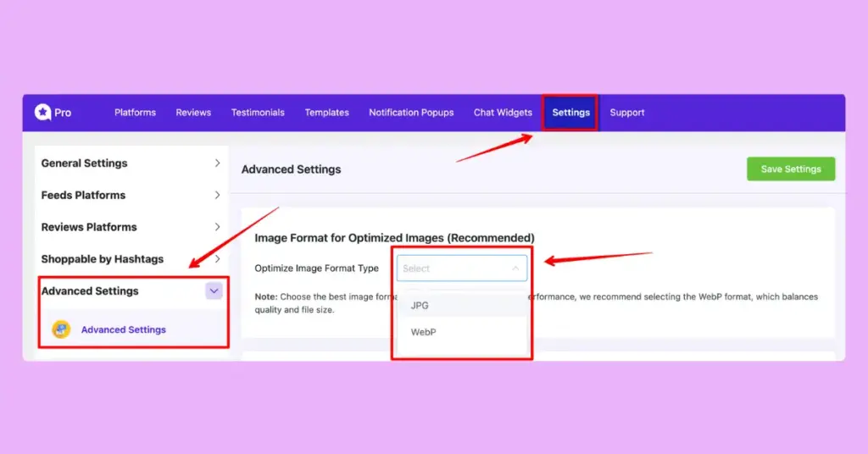Expand Feeds Platforms chevron

pyautogui.click(x=217, y=195)
